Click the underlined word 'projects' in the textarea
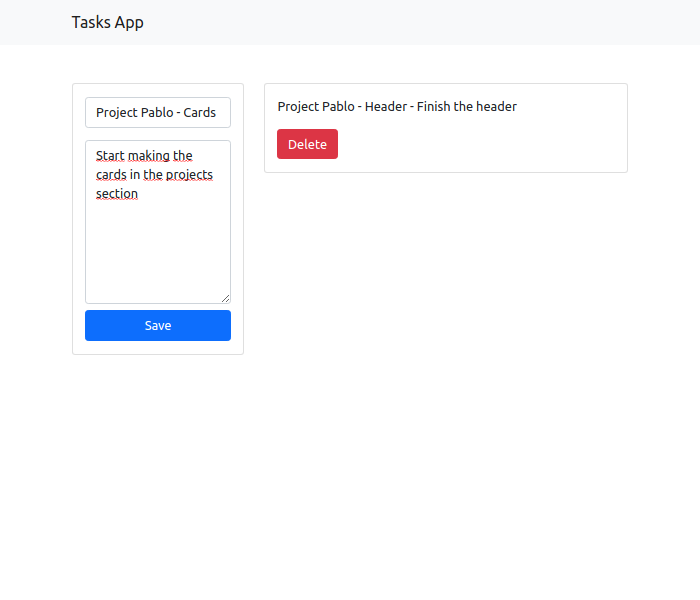Viewport: 700px width, 600px height. click(189, 175)
